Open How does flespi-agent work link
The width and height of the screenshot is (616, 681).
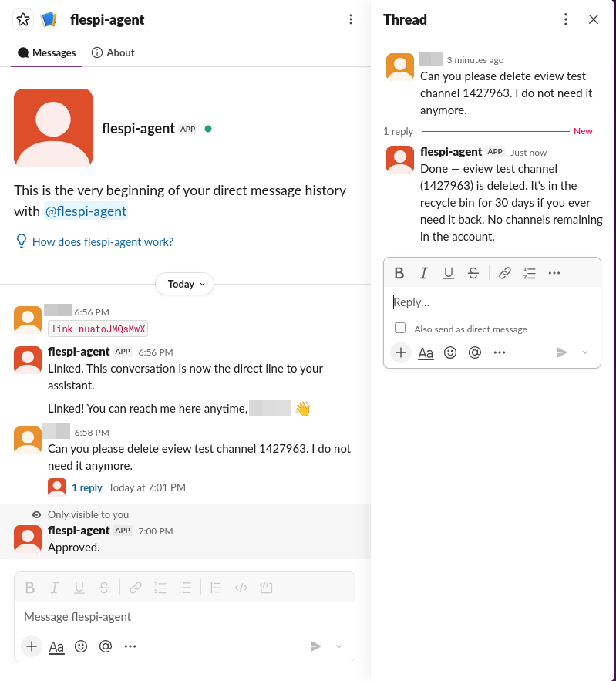[103, 242]
